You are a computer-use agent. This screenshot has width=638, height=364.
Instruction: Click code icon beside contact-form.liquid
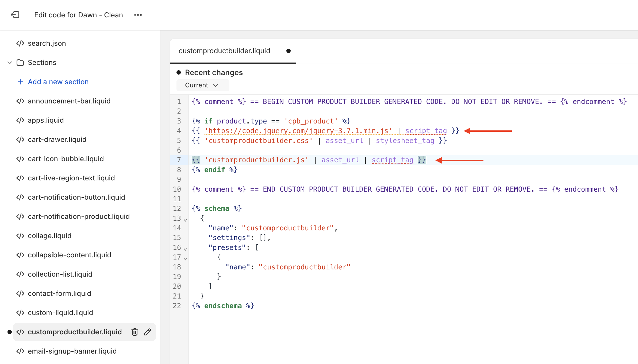20,293
